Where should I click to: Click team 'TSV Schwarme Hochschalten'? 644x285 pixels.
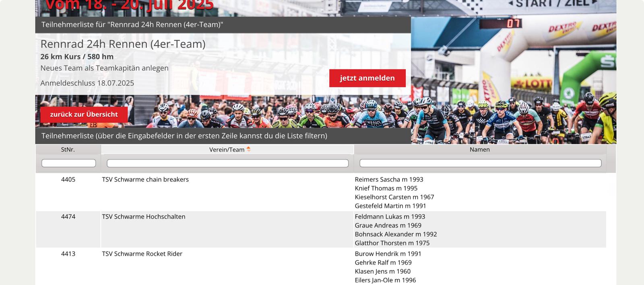point(144,216)
